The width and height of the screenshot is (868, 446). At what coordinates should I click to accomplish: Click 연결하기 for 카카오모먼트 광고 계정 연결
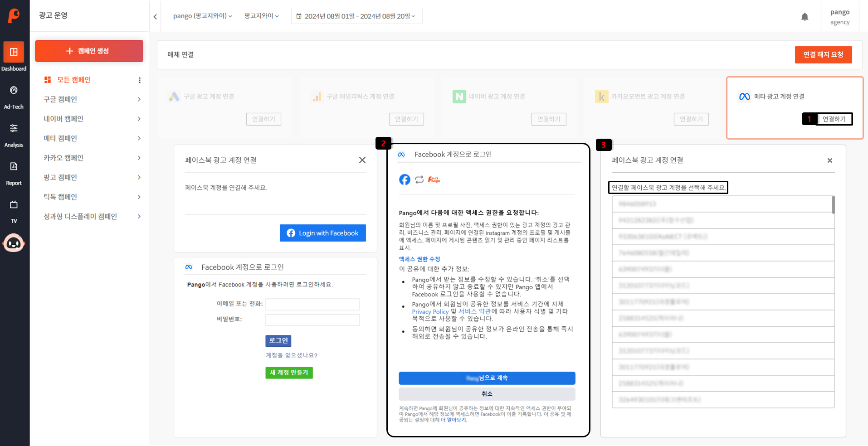pyautogui.click(x=691, y=119)
